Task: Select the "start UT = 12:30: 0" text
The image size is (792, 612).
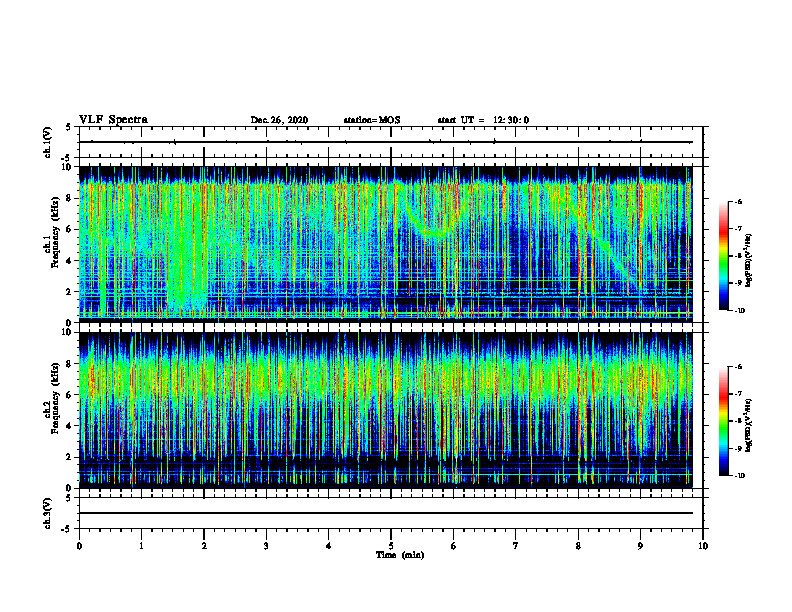Action: click(x=483, y=120)
